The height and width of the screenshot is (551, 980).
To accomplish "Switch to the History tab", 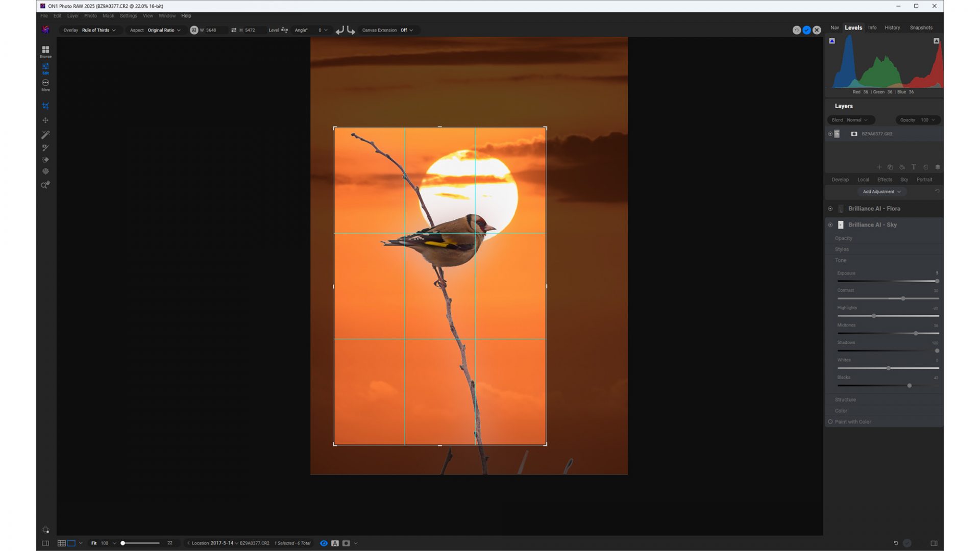I will point(892,28).
